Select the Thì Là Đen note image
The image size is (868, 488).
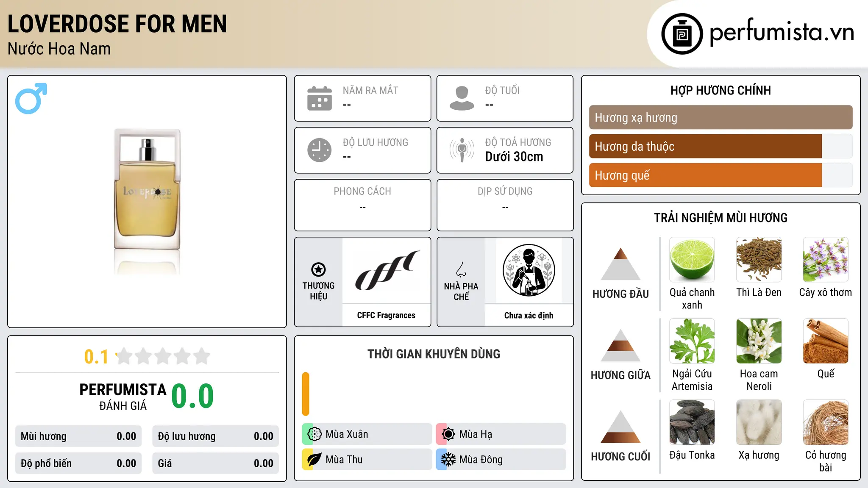pos(759,260)
